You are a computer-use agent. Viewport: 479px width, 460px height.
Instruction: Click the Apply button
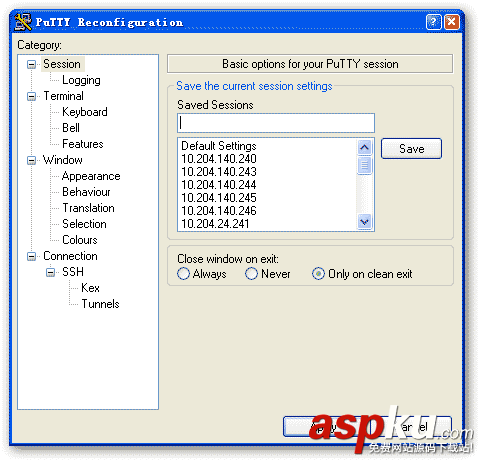(323, 426)
